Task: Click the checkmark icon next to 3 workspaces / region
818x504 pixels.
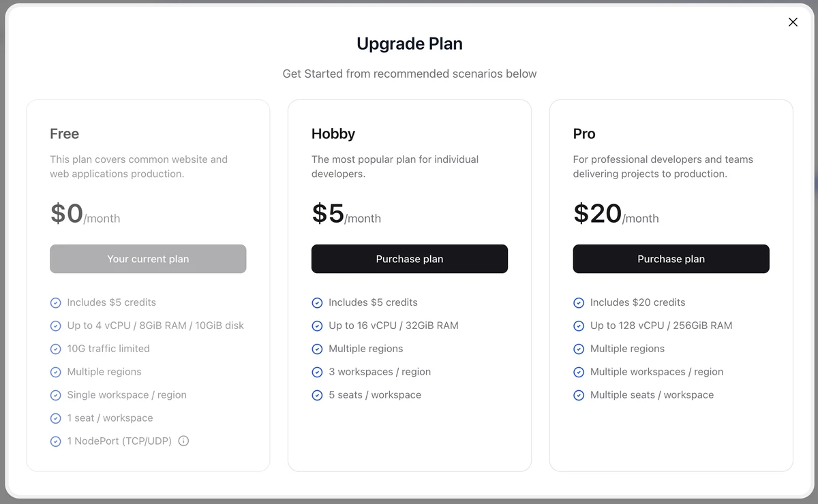Action: click(317, 372)
